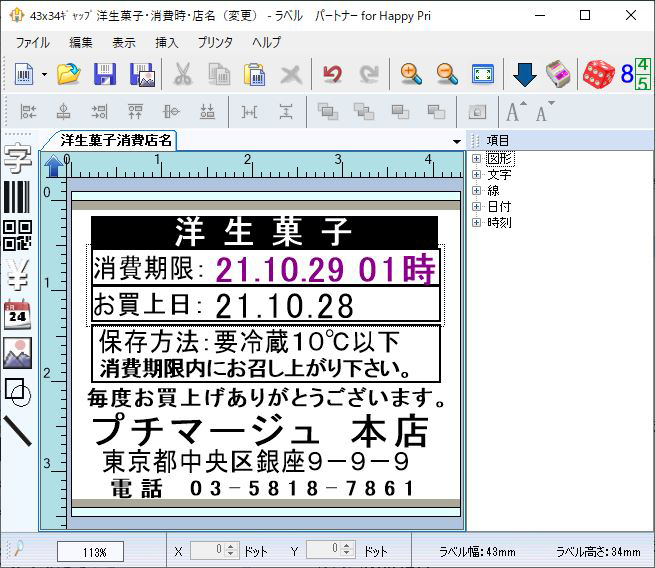Save the label with floppy icon
The height and width of the screenshot is (568, 655).
point(105,74)
